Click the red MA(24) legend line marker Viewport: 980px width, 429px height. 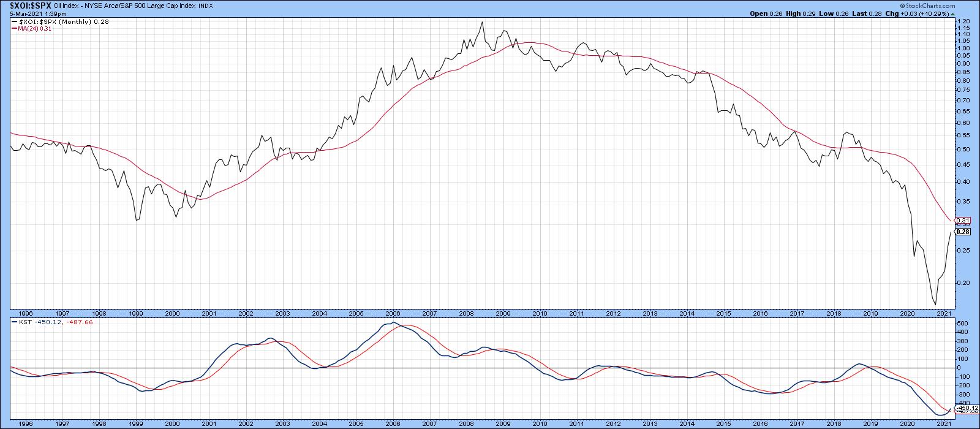13,28
